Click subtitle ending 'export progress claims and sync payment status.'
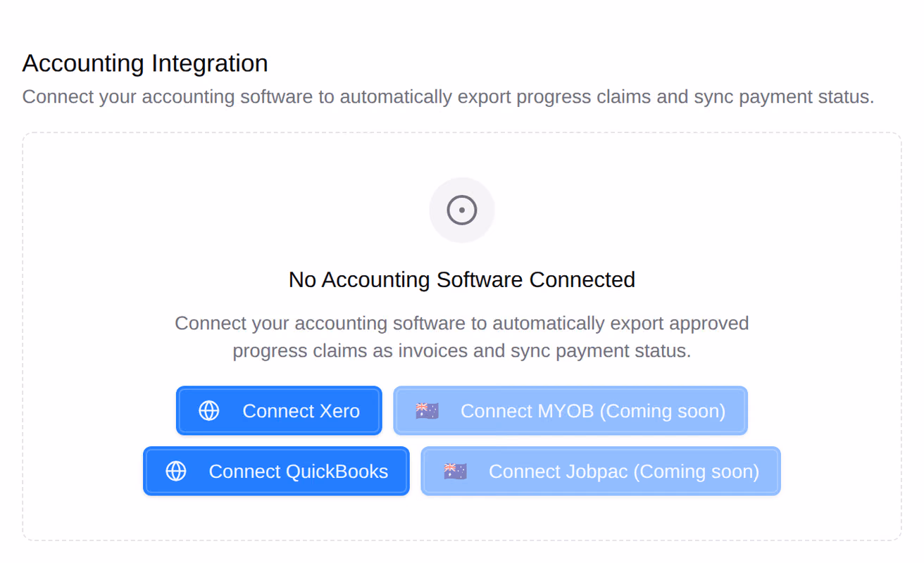The width and height of the screenshot is (924, 563). tap(448, 96)
